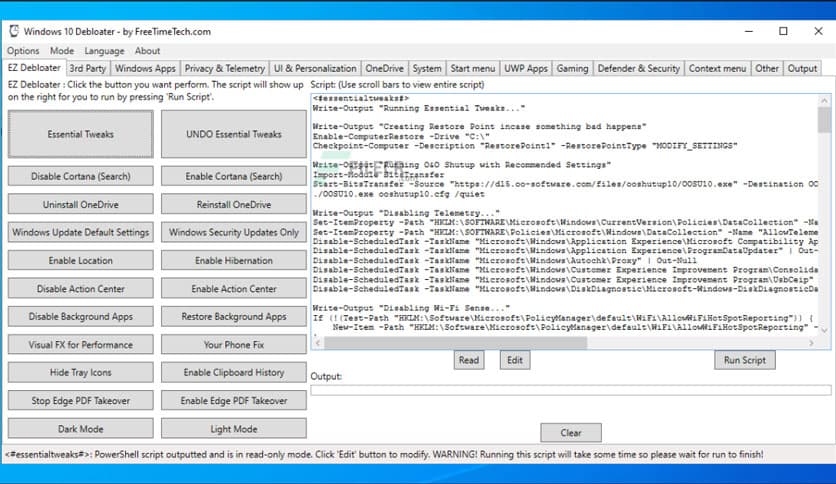Select Windows Security Updates Only

234,232
